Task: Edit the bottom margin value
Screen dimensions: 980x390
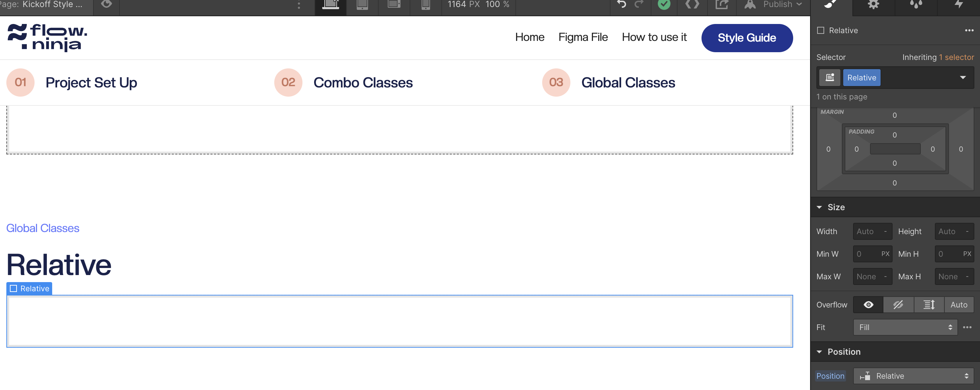Action: (894, 183)
